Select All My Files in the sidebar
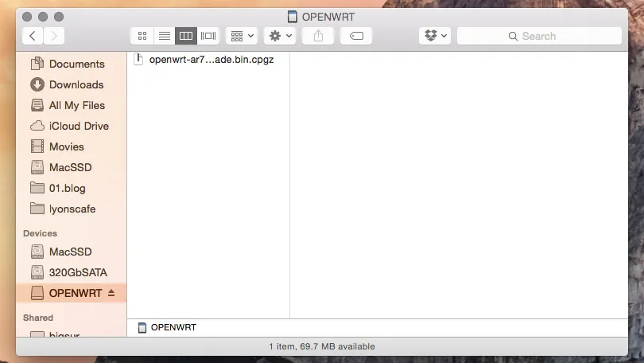The height and width of the screenshot is (363, 644). [x=71, y=105]
